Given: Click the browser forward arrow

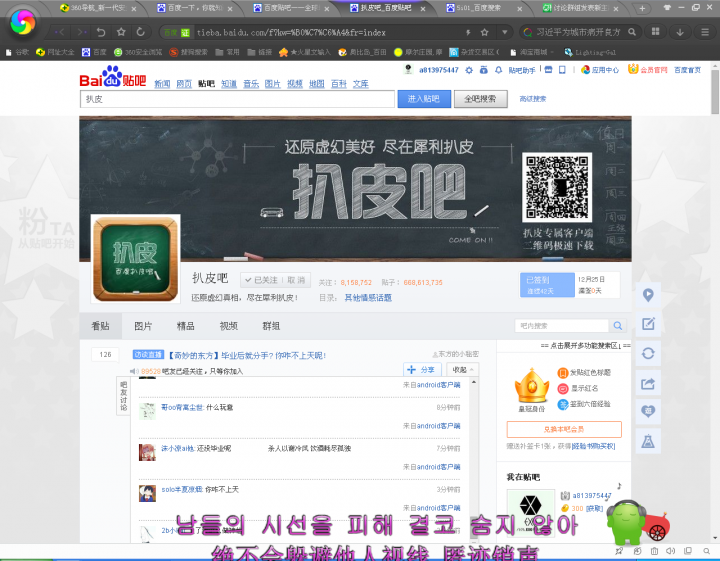Looking at the screenshot, I should (x=82, y=32).
